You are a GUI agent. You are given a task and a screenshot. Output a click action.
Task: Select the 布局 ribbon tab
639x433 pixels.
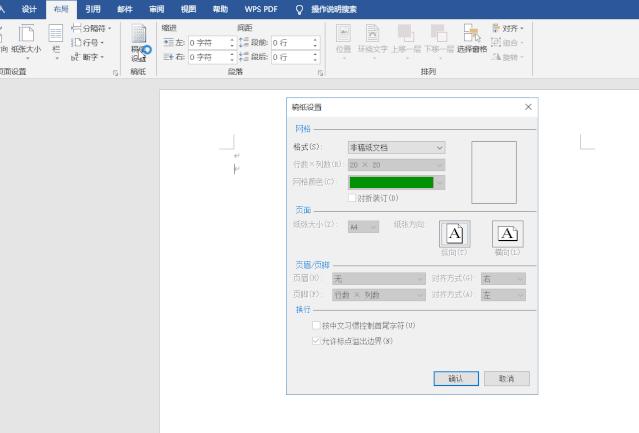(x=61, y=9)
